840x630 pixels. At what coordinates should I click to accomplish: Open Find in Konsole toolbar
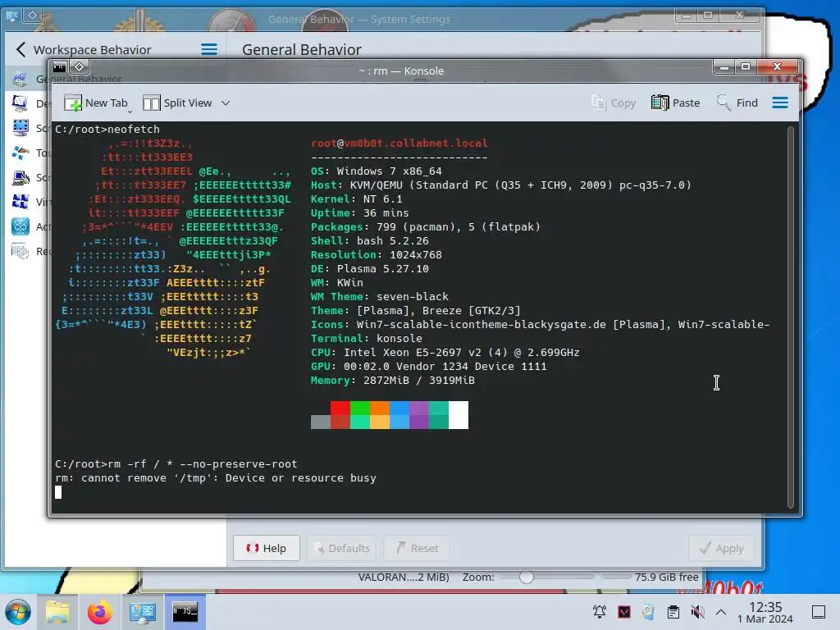(x=737, y=103)
